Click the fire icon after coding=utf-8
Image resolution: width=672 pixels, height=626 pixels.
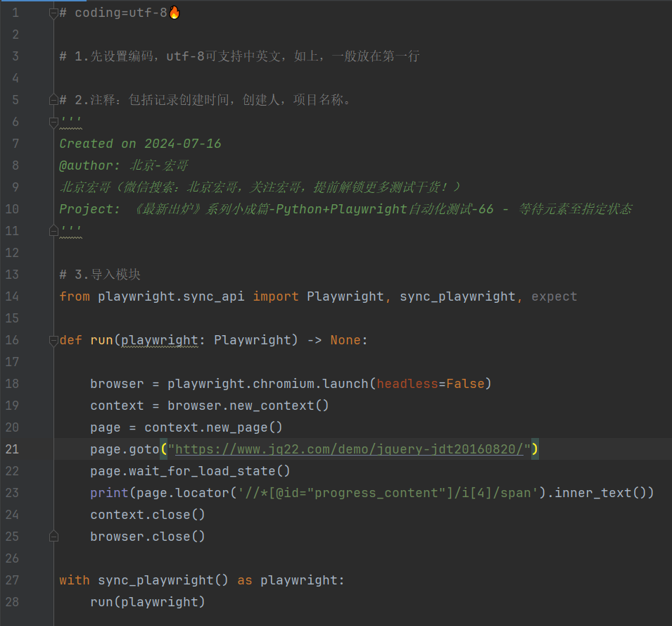pos(175,13)
